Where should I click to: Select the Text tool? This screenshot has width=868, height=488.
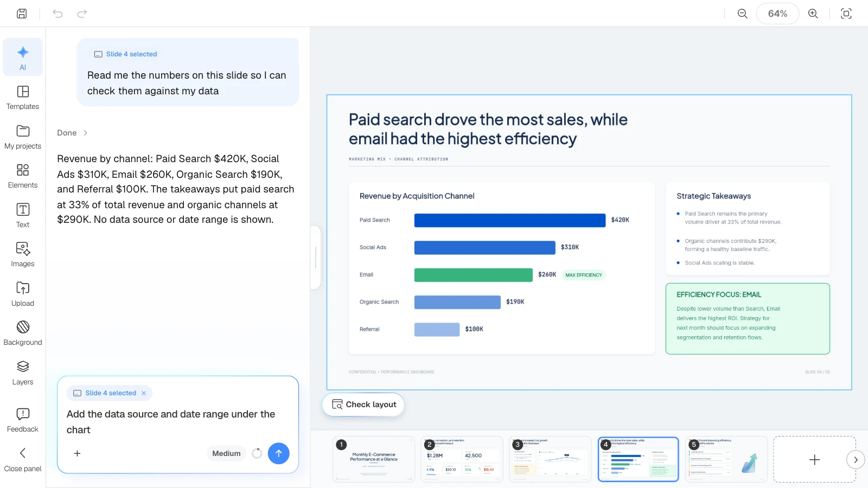coord(23,216)
